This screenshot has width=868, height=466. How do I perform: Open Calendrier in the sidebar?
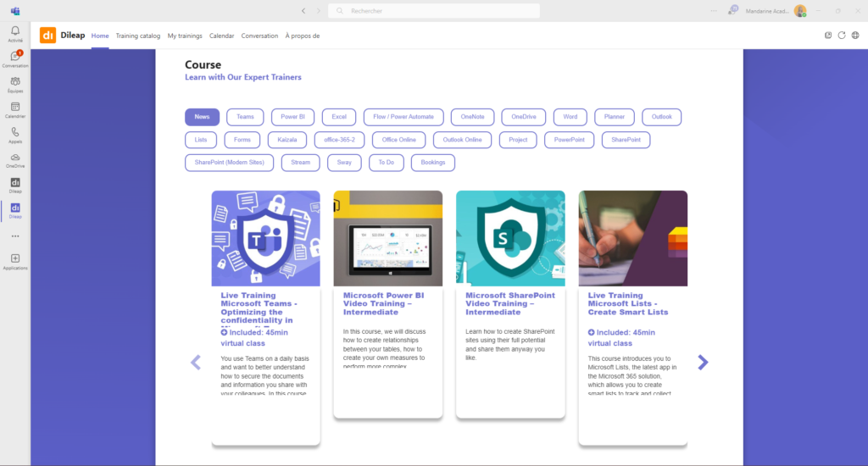click(15, 110)
